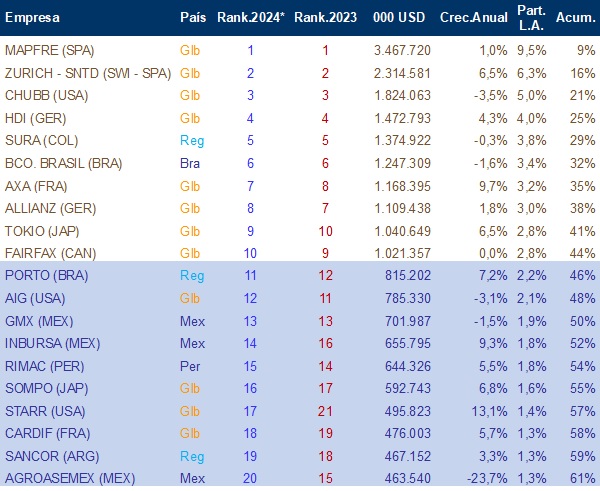Click the value 1.472.793 in HDI row
Viewport: 600px width, 491px height.
402,118
